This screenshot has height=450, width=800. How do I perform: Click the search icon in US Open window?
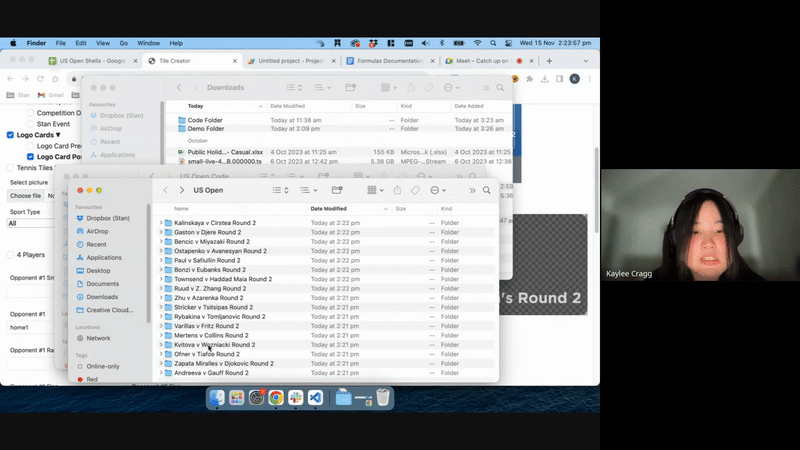tap(487, 190)
